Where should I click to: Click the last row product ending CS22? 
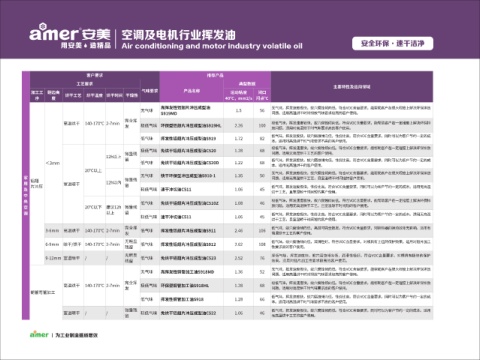click(188, 313)
